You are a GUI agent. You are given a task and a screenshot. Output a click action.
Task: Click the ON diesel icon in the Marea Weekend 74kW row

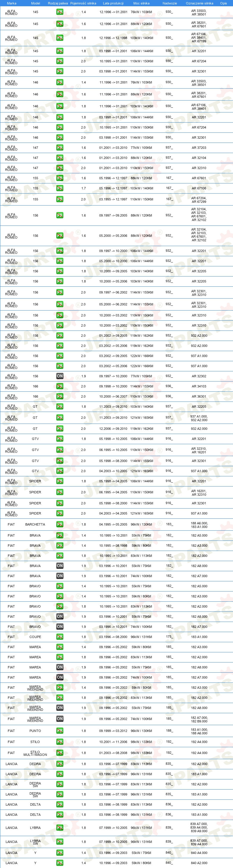click(60, 719)
